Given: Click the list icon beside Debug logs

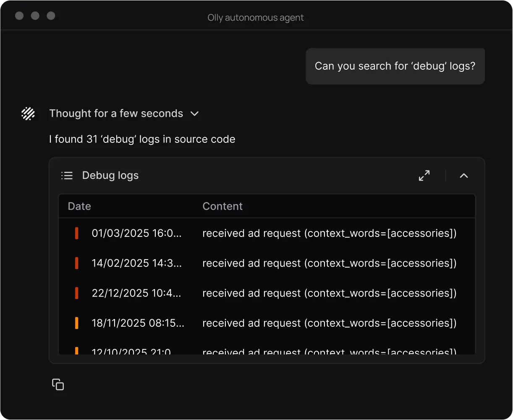Looking at the screenshot, I should [x=67, y=176].
